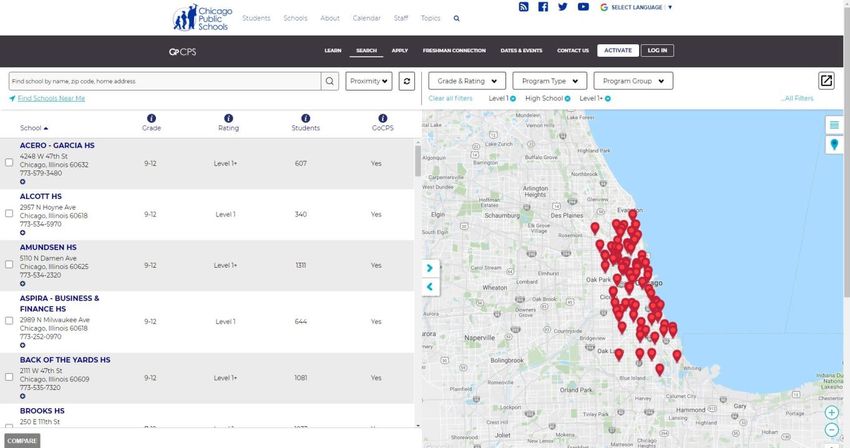Viewport: 850px width, 448px height.
Task: Check the Aspira Business & Finance HS checkbox
Action: point(9,321)
